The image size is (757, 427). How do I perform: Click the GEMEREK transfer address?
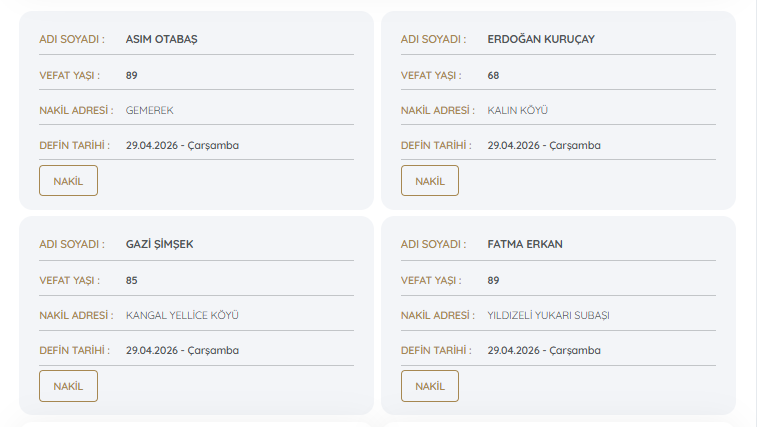pos(150,110)
